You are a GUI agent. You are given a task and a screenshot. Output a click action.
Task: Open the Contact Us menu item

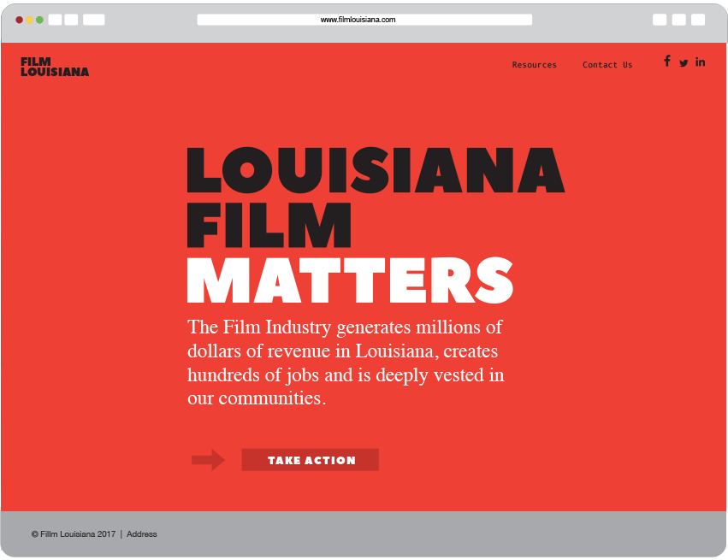[607, 64]
